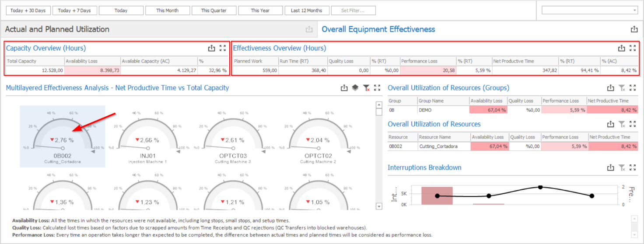Export the Capacity Overview panel

(212, 48)
